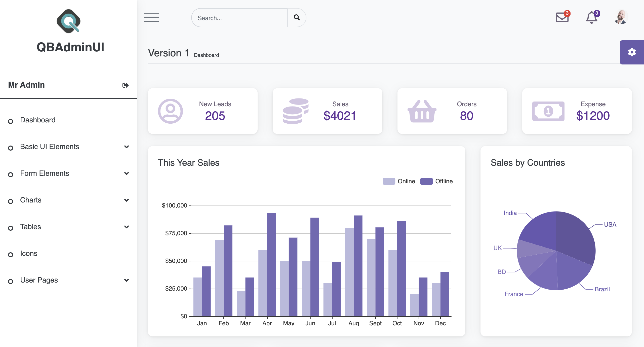Screen dimensions: 644x347
Task: Click the logout icon beside Mr Admin
Action: point(126,85)
